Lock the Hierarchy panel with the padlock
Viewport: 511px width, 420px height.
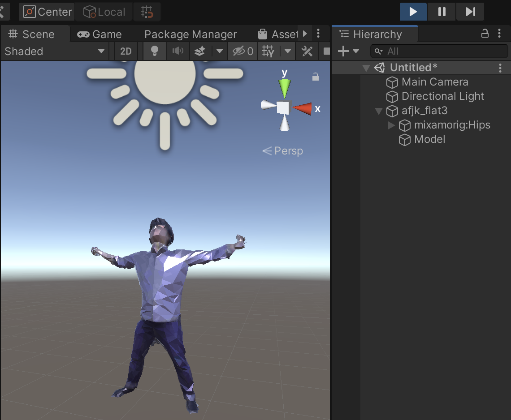pyautogui.click(x=485, y=34)
